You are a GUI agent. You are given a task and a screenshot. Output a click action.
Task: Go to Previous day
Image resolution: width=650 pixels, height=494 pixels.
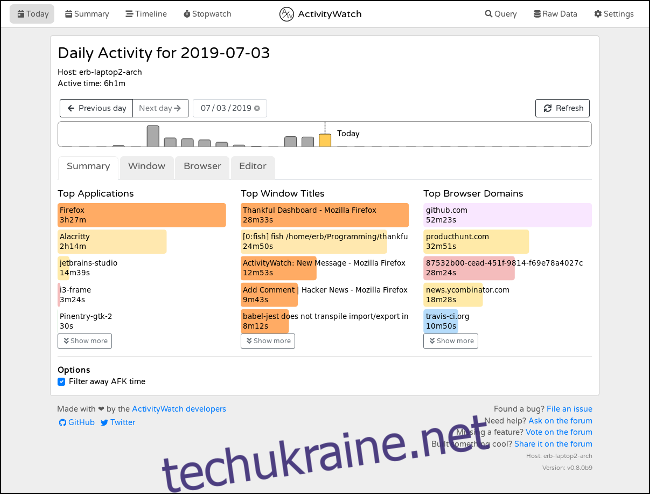tap(96, 108)
